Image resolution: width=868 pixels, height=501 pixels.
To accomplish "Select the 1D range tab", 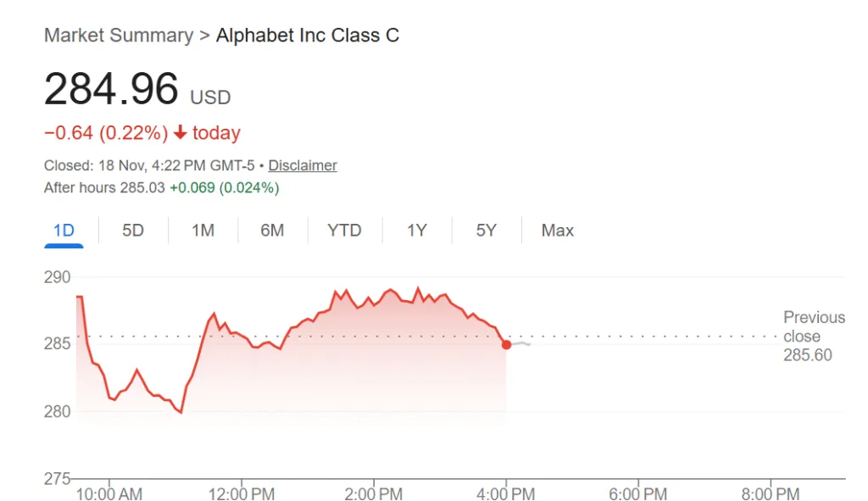I will coord(64,231).
